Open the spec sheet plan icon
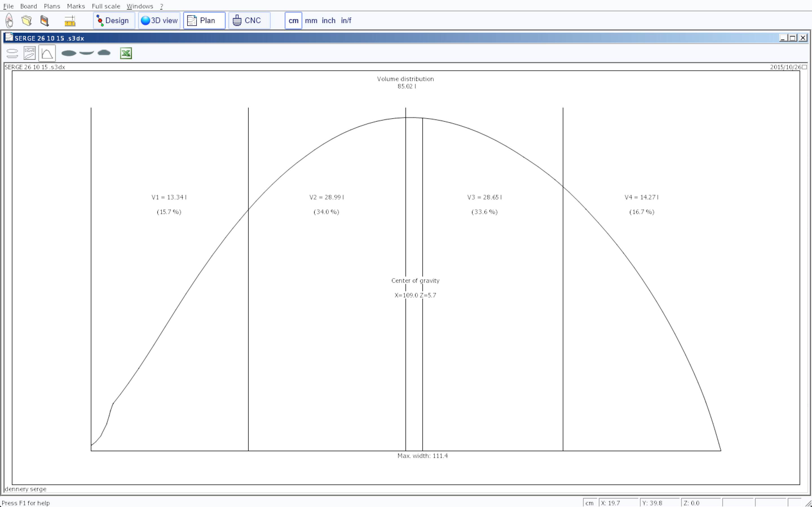Viewport: 812px width, 507px height. click(x=30, y=53)
